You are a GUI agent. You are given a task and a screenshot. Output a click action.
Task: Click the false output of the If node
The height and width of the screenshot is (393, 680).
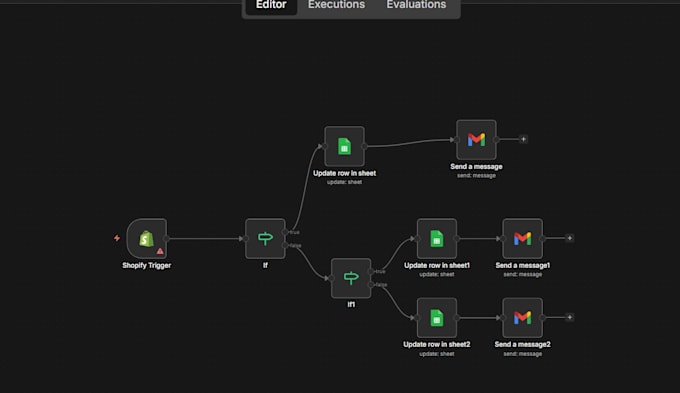tap(285, 246)
